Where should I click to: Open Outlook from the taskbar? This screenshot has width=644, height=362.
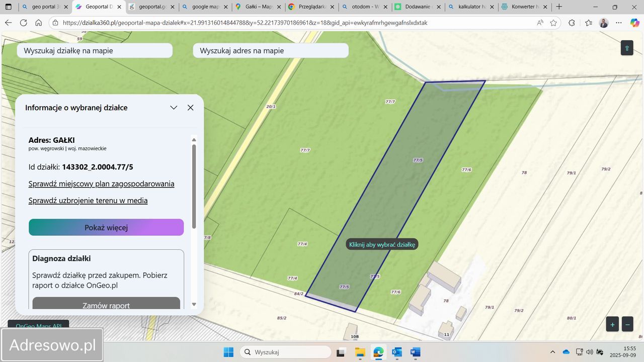coord(396,351)
